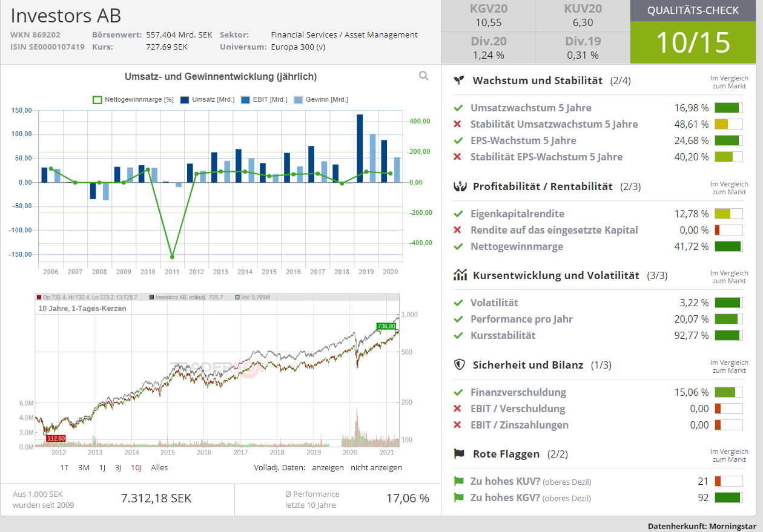Click the shield icon beside Sicherheit und Bilanz
Viewport: 763px width, 532px height.
pos(460,364)
